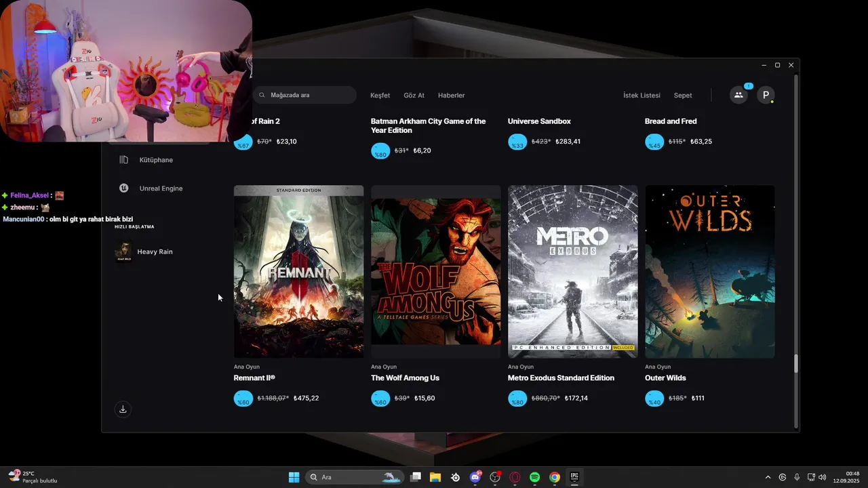This screenshot has height=488, width=868.
Task: Open Bread and Fred title link
Action: pos(671,121)
